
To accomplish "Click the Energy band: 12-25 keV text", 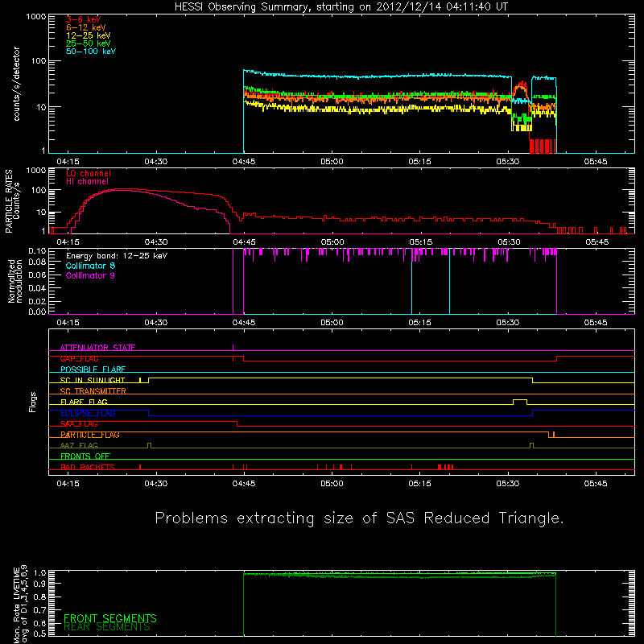I will pyautogui.click(x=117, y=256).
